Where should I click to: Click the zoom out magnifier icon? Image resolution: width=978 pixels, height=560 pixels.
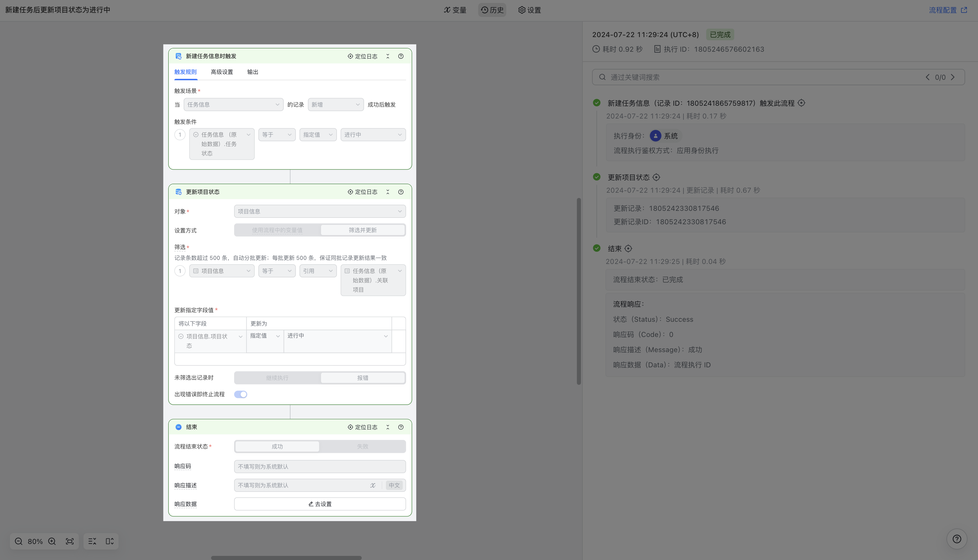click(x=18, y=541)
